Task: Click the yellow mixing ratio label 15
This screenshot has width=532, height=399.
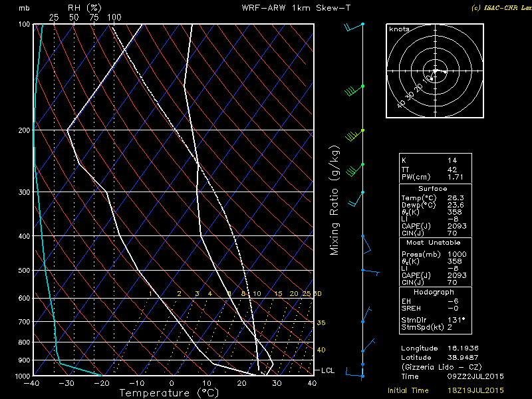Action: tap(278, 294)
